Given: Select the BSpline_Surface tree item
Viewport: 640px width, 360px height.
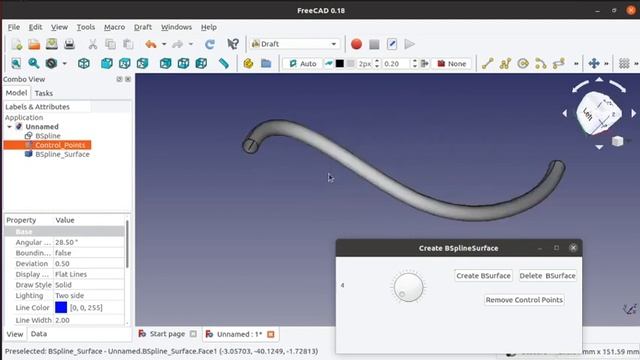Looking at the screenshot, I should [62, 154].
